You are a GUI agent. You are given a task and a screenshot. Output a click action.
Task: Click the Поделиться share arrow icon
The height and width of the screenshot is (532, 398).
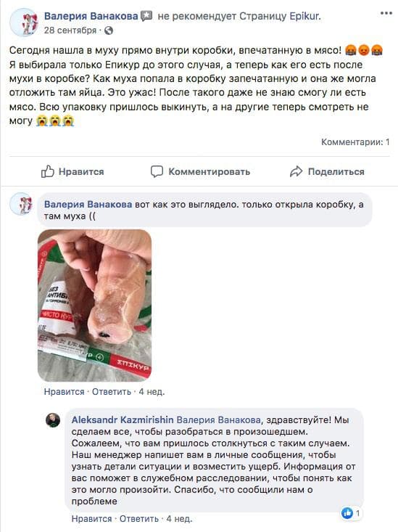tap(296, 172)
